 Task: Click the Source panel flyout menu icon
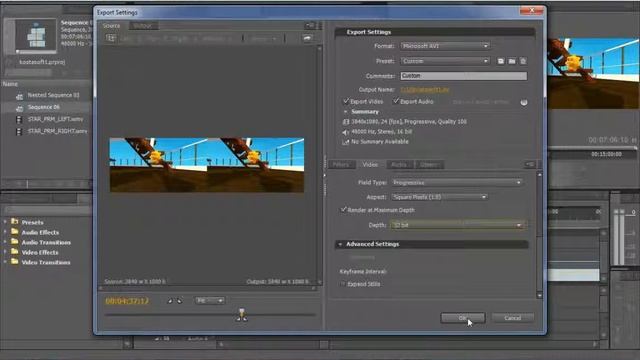310,26
